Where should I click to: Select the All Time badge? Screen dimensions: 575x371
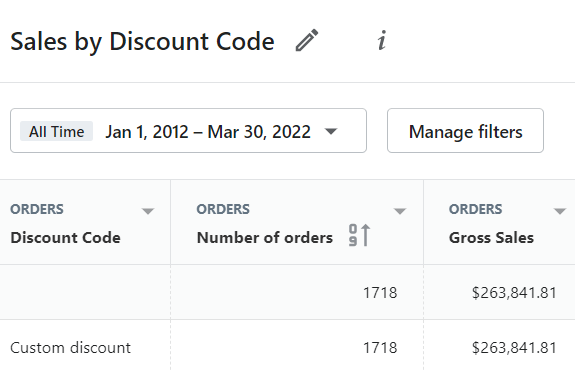(56, 131)
